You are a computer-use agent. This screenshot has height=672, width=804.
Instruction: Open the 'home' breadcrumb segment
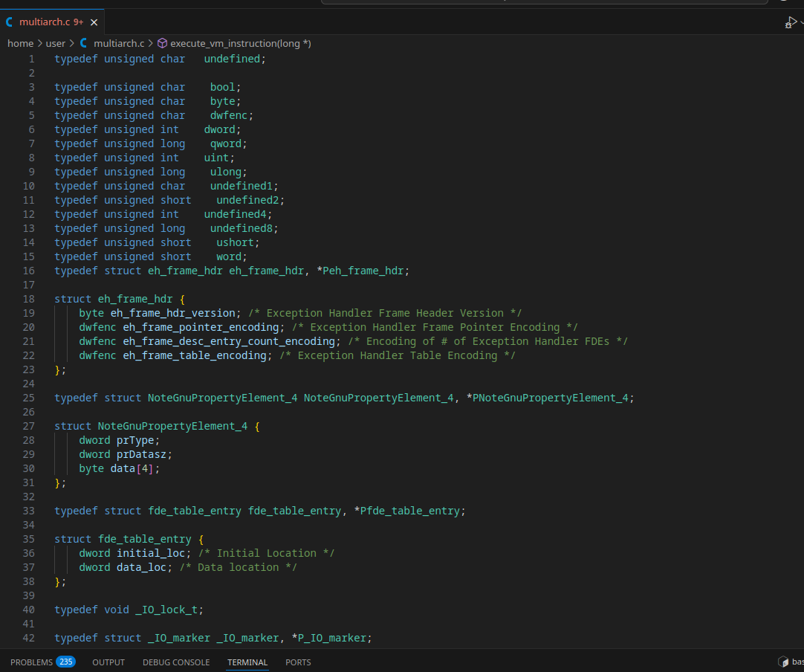[21, 44]
